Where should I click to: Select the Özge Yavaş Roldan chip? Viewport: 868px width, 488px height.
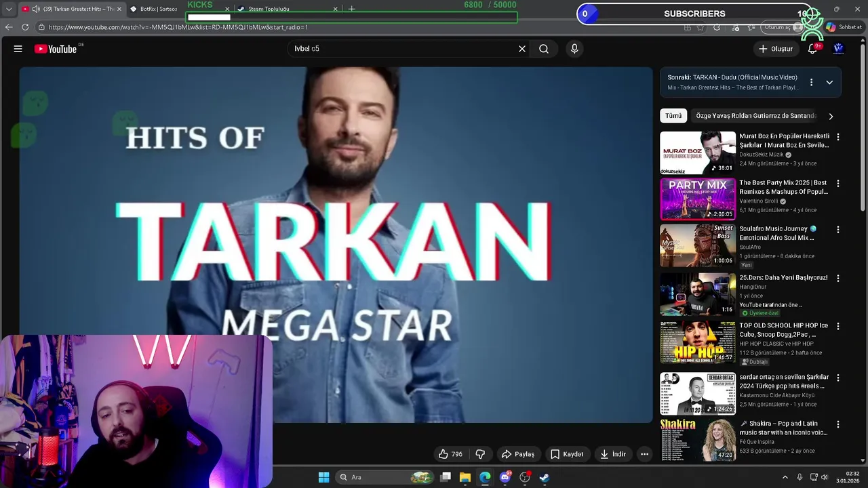755,116
